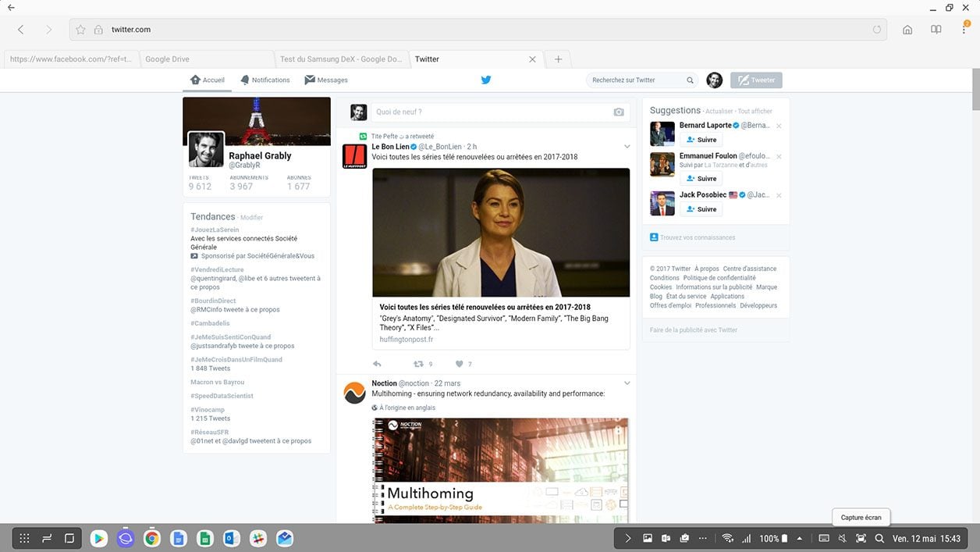Image resolution: width=980 pixels, height=552 pixels.
Task: Dismiss the Bernard Laporte suggestion
Action: point(779,126)
